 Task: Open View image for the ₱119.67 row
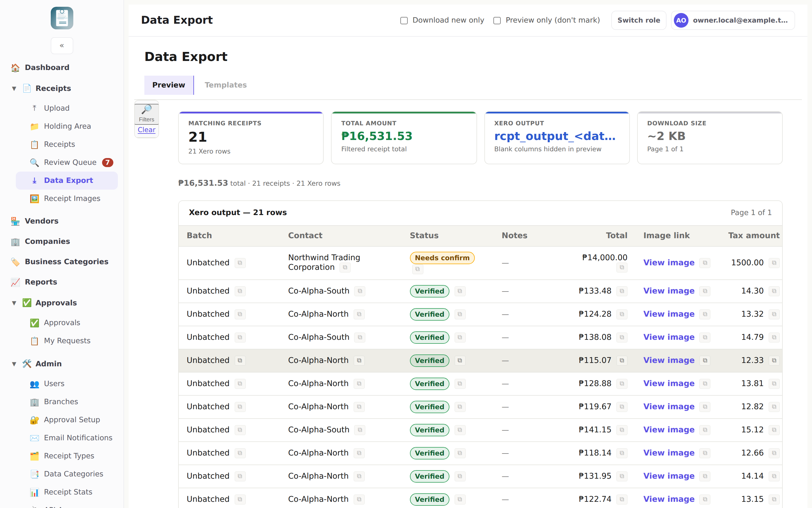(669, 407)
